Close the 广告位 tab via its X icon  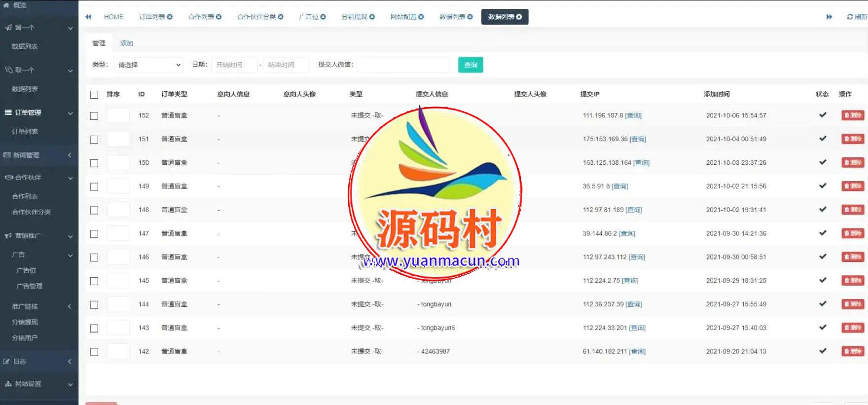pyautogui.click(x=323, y=17)
